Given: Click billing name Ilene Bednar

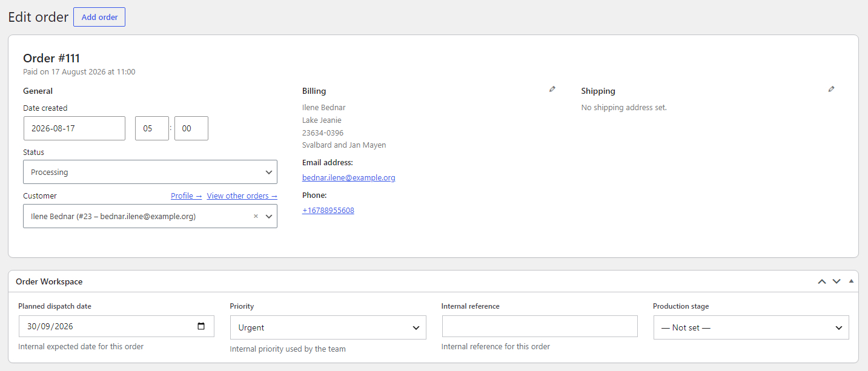Looking at the screenshot, I should click(x=324, y=108).
